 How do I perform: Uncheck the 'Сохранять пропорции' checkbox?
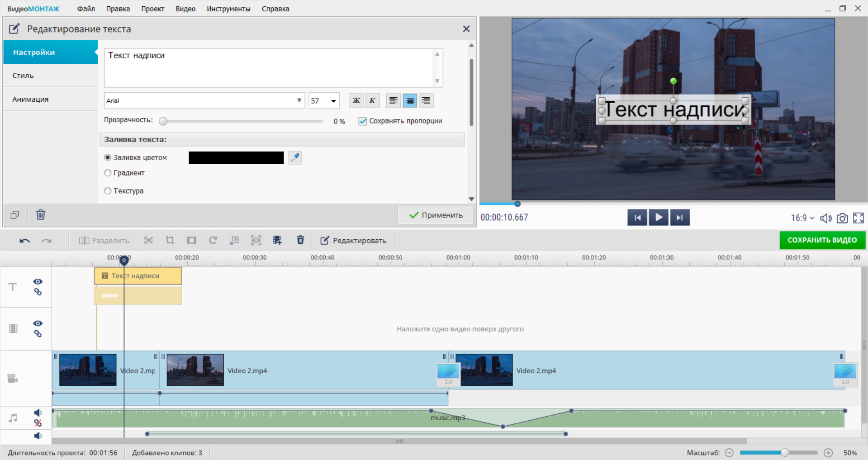coord(362,121)
